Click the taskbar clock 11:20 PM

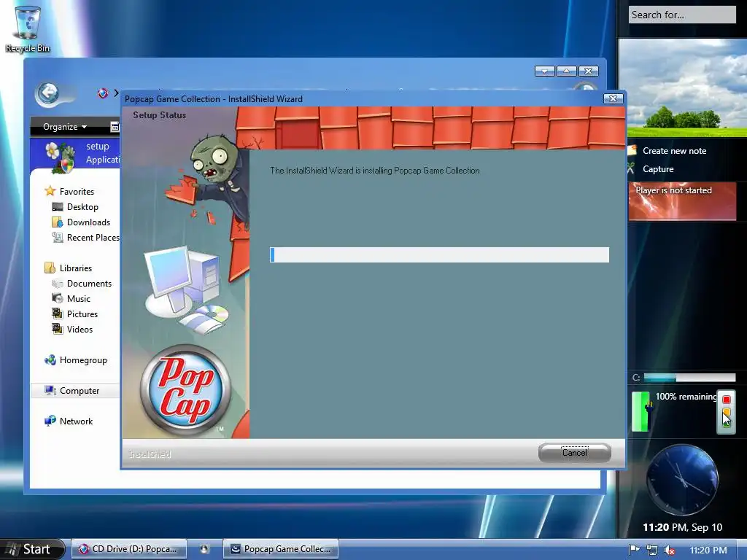[708, 550]
